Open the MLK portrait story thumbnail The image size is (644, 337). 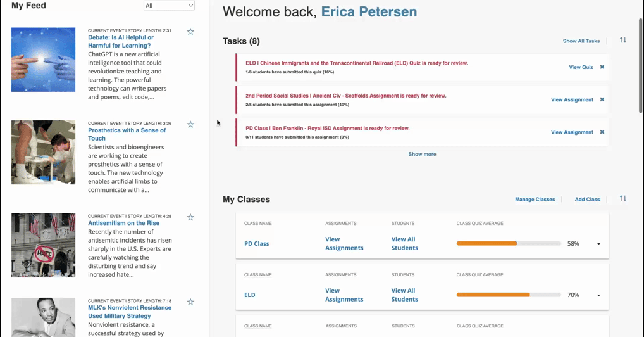click(43, 317)
